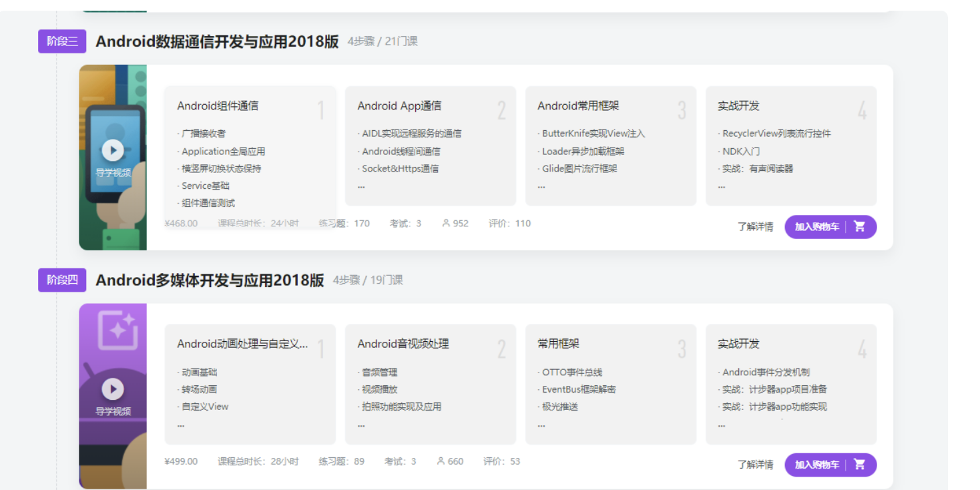Play the 导学视频 for Android数据通信开发与应用
Viewport: 980px width, 490px height.
tap(113, 151)
